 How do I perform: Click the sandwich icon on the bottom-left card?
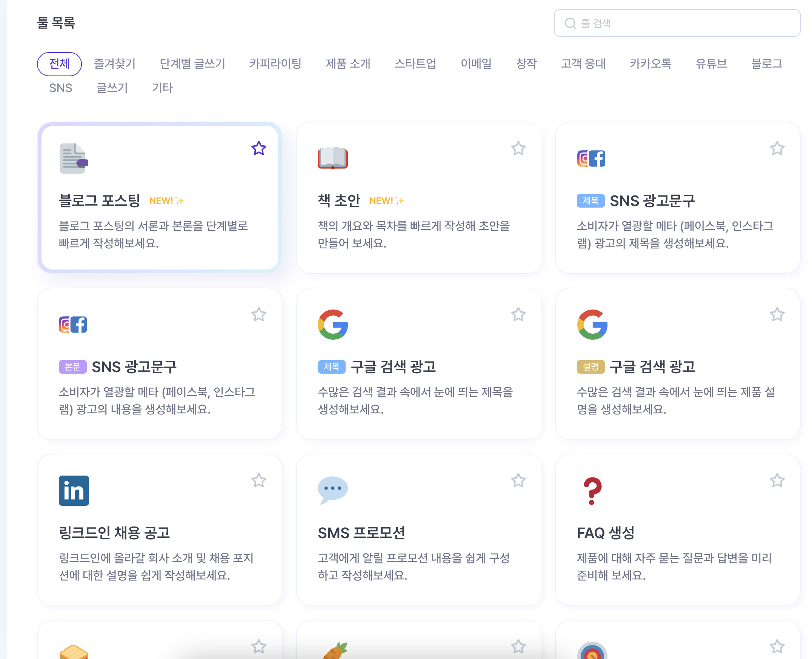point(74,651)
